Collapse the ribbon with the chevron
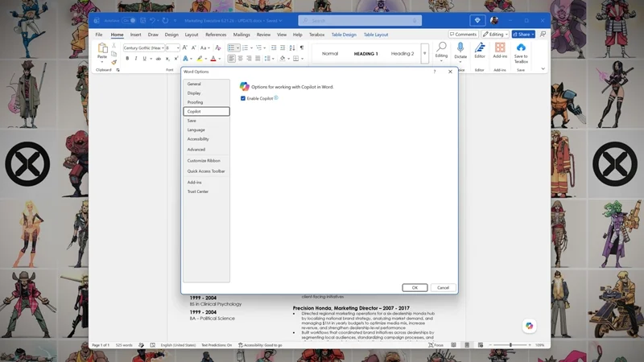 [543, 68]
